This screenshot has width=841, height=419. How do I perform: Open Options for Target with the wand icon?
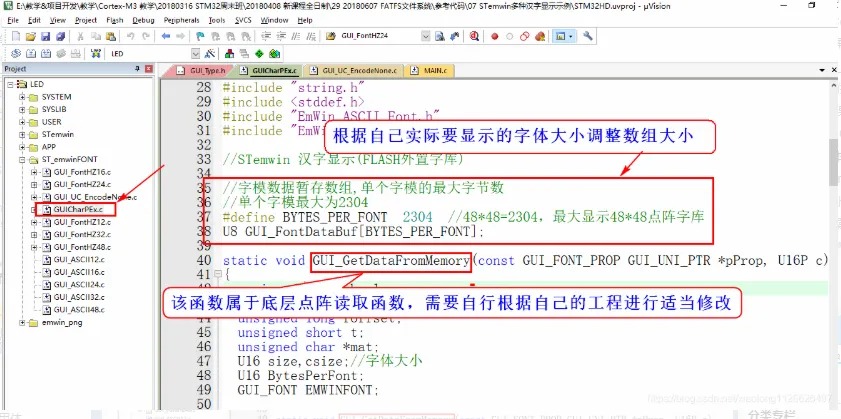210,54
